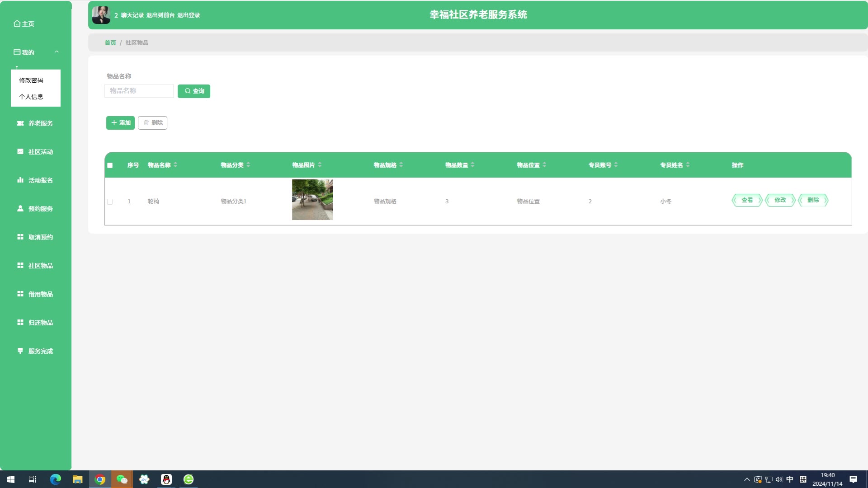The height and width of the screenshot is (488, 868).
Task: Click the 社区活动 sidebar icon
Action: pyautogui.click(x=20, y=151)
